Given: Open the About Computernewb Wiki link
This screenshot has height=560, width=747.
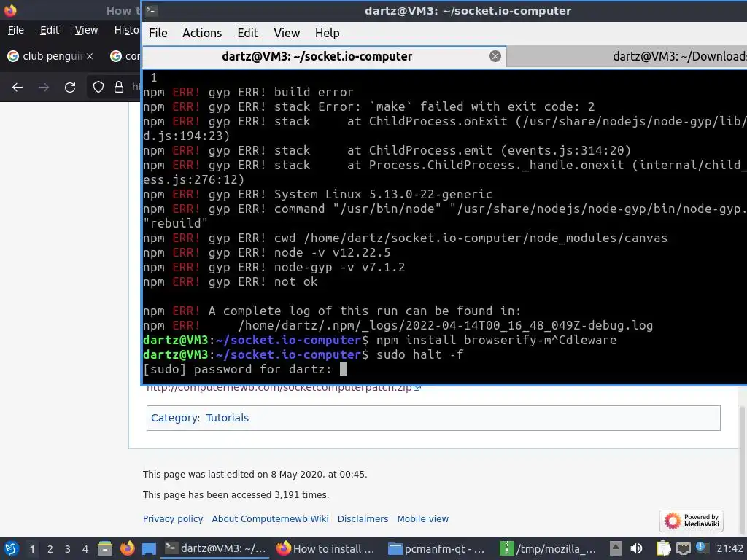Looking at the screenshot, I should (x=270, y=519).
